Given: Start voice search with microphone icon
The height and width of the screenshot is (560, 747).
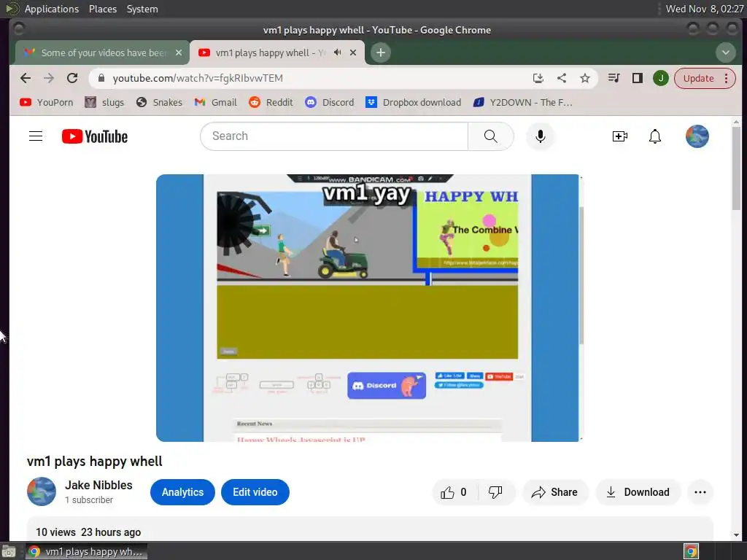Looking at the screenshot, I should [x=541, y=136].
